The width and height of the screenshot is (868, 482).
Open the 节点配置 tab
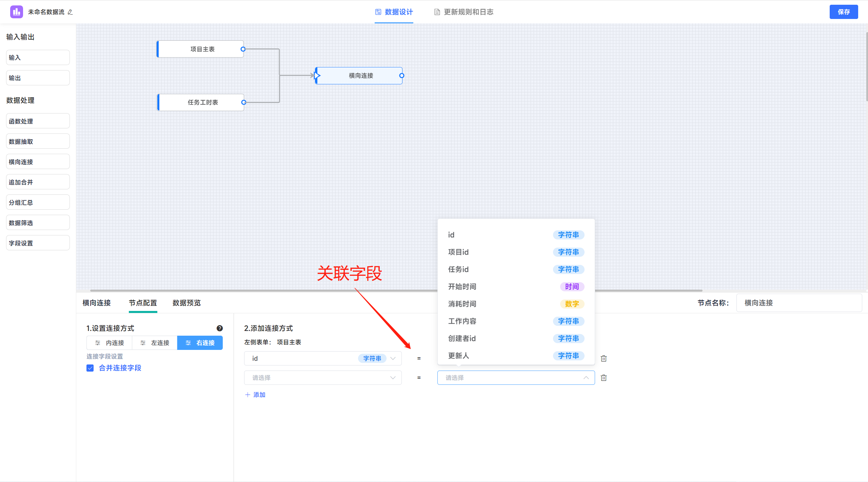143,303
